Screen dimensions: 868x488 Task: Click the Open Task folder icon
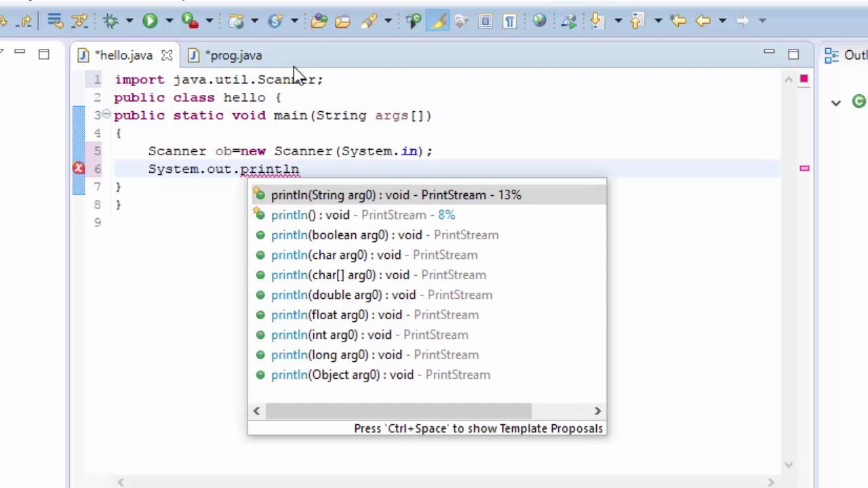point(343,21)
